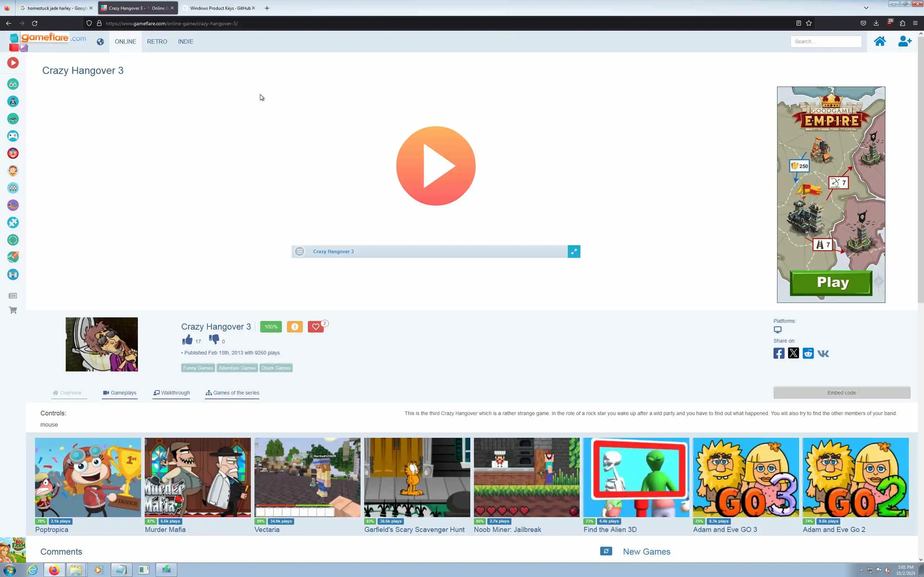
Task: Open the Firefox tab list dropdown arrow
Action: (866, 8)
